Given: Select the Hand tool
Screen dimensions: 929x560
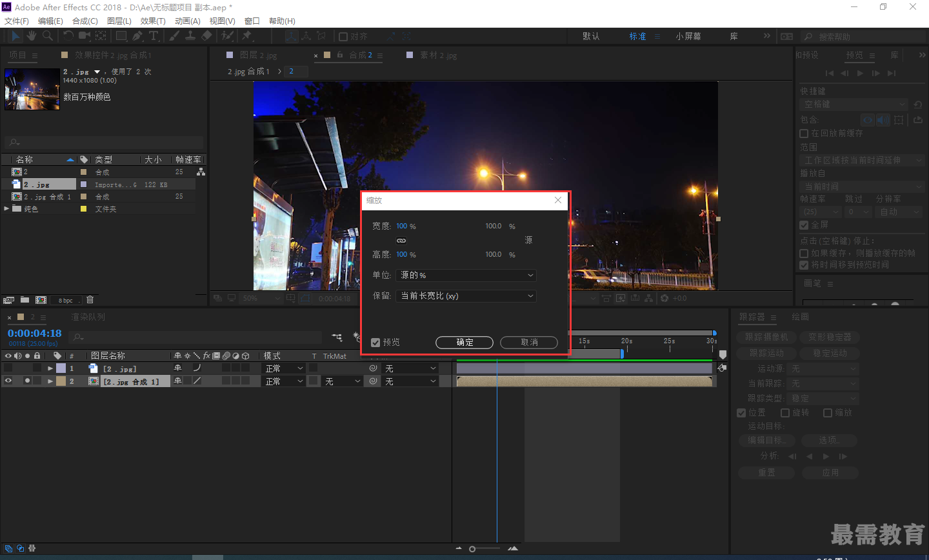Looking at the screenshot, I should [x=32, y=36].
